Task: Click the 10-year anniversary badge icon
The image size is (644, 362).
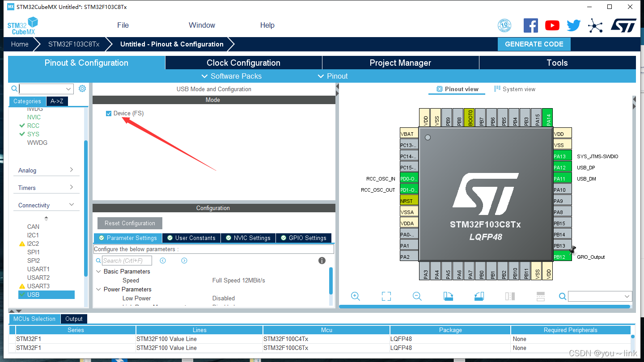Action: (504, 25)
